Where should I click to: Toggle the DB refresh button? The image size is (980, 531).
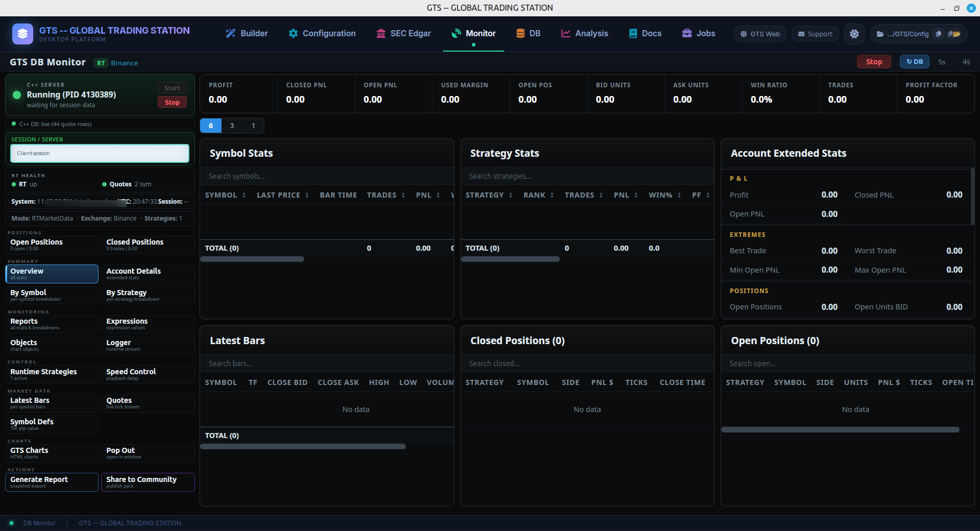click(x=914, y=62)
